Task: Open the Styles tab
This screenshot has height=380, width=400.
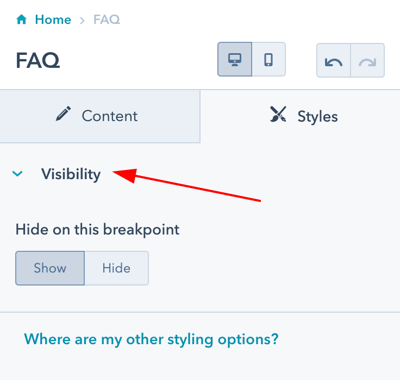Action: (300, 116)
